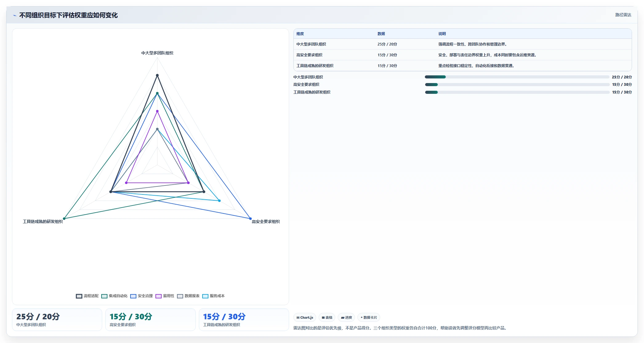Click the 工具链成熟的研发组织 progress bar

tap(517, 92)
